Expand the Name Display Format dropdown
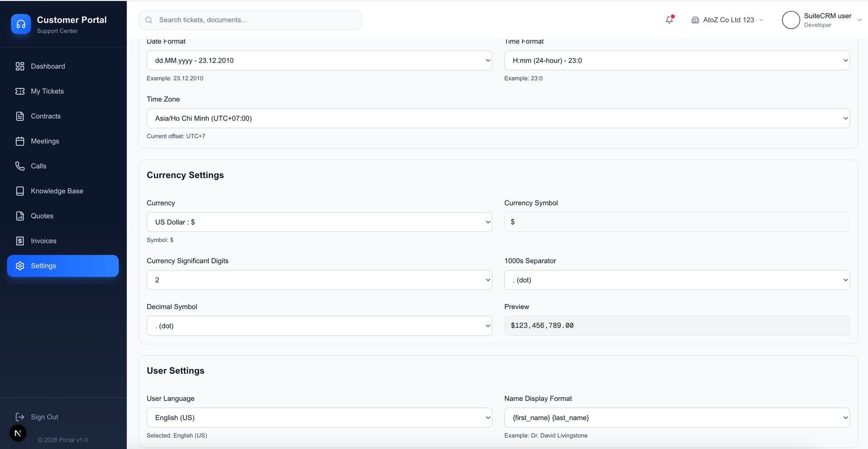868x449 pixels. pyautogui.click(x=676, y=418)
